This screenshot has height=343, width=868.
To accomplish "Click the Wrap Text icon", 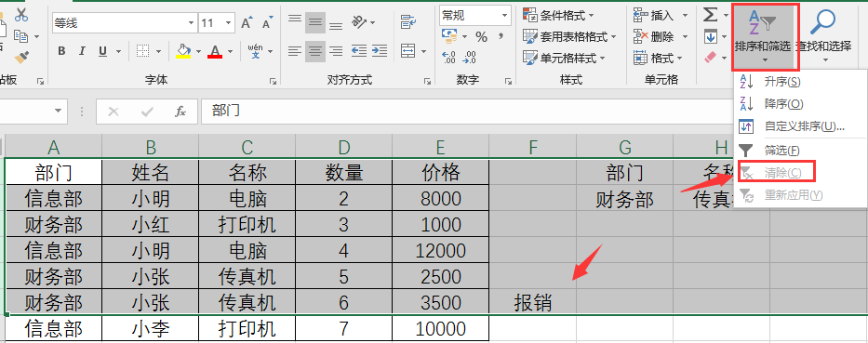I will [x=408, y=22].
